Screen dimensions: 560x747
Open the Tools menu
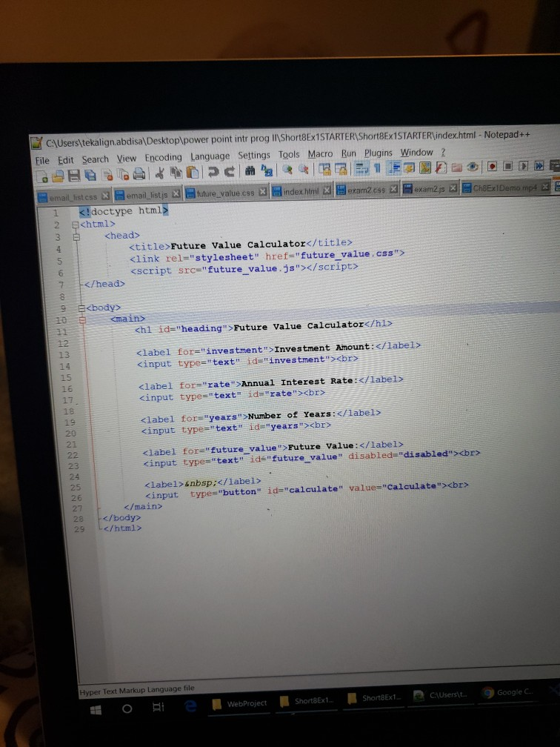click(x=289, y=154)
